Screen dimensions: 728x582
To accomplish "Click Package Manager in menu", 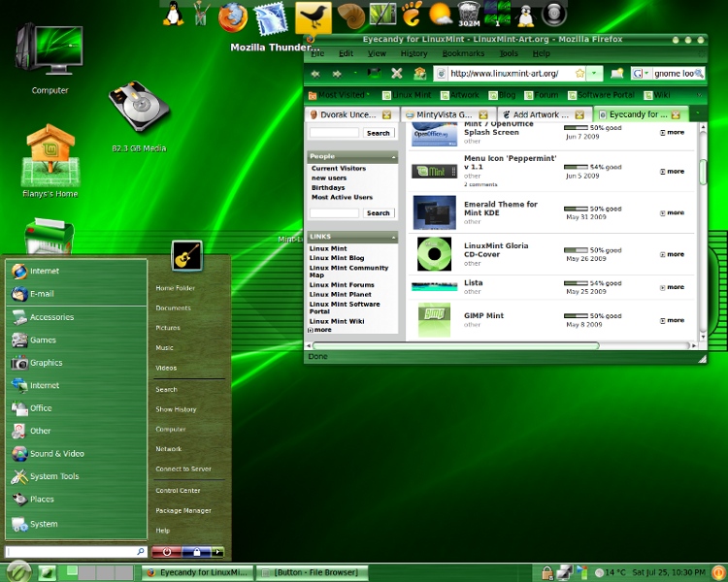I will [x=183, y=510].
